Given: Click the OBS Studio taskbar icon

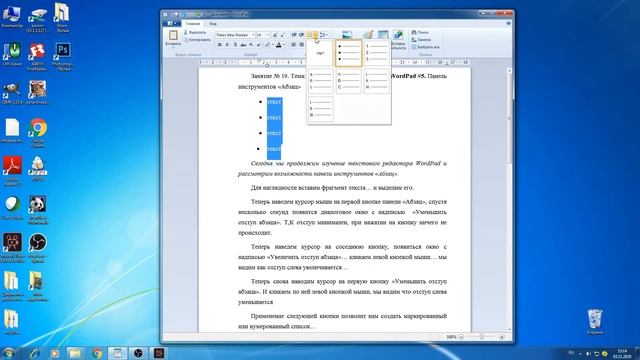Looking at the screenshot, I should coord(138,353).
